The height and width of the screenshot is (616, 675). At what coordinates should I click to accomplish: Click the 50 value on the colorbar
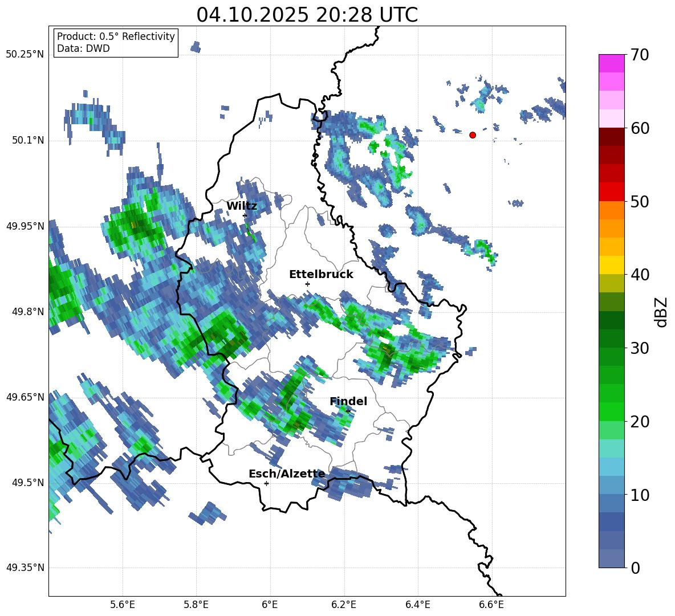pyautogui.click(x=640, y=201)
